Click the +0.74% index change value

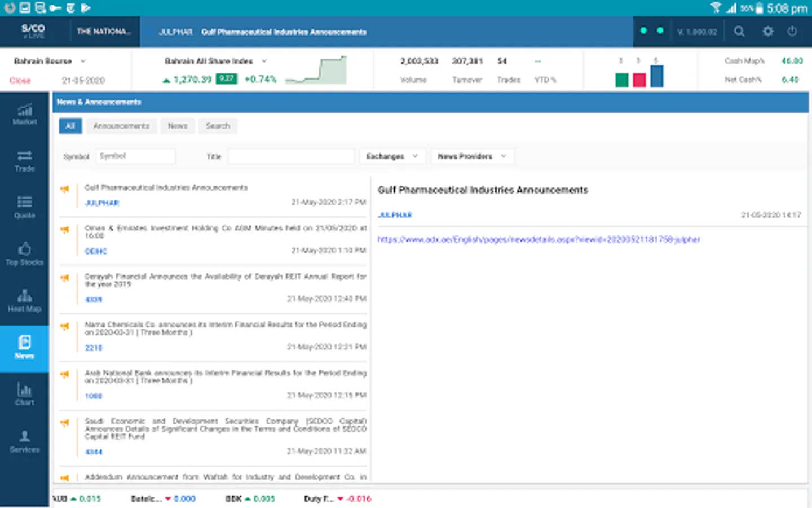[261, 80]
